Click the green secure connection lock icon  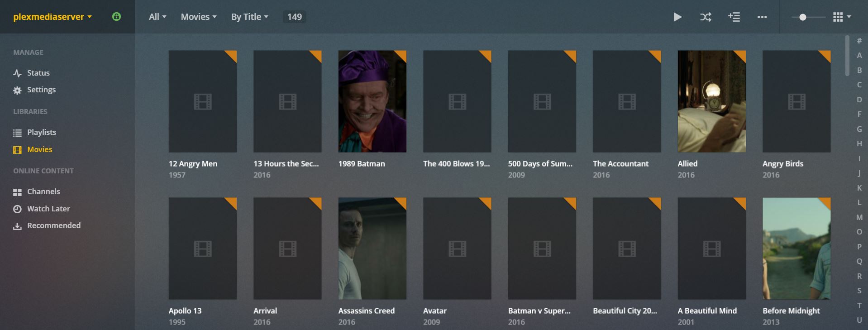click(x=116, y=17)
